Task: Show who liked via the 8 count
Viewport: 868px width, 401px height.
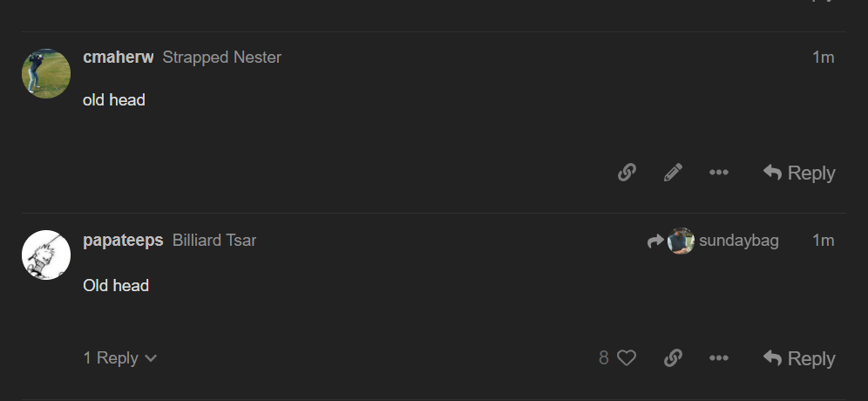Action: click(x=604, y=358)
